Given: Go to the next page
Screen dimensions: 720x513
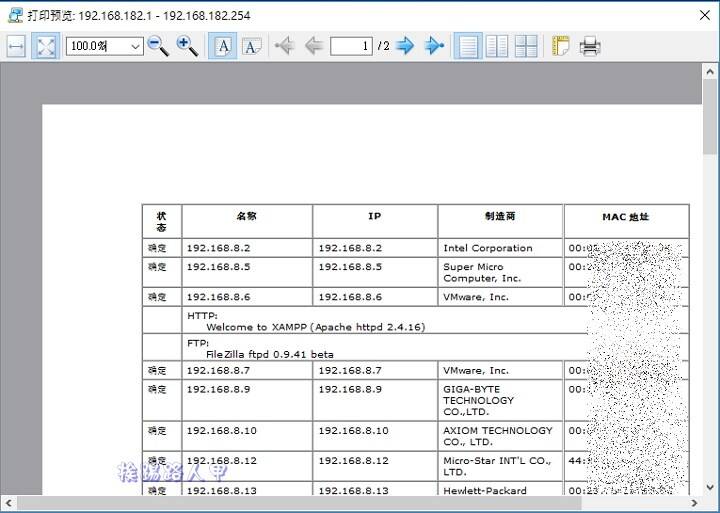Looking at the screenshot, I should [x=405, y=46].
